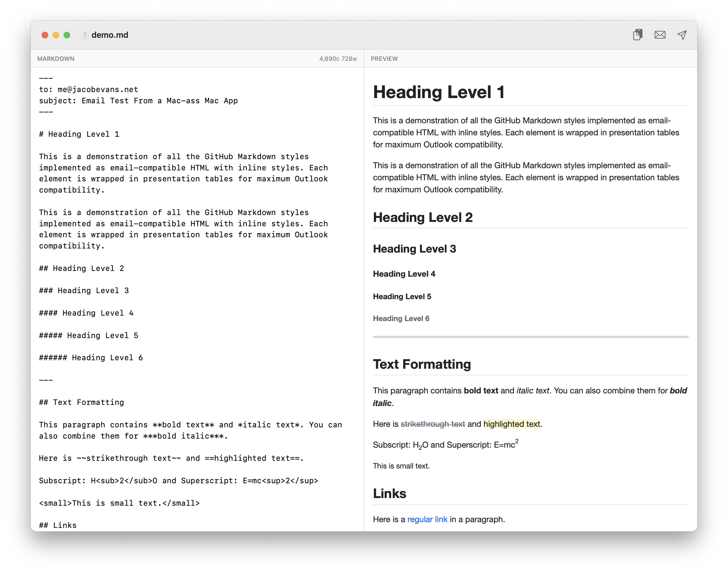Click the strikethrough text in preview
Screen dimensions: 728x572
[433, 424]
